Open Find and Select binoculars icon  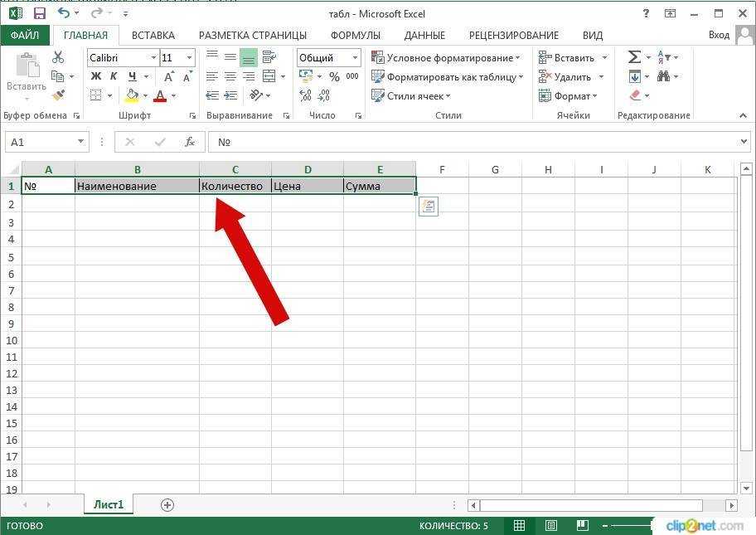coord(663,76)
